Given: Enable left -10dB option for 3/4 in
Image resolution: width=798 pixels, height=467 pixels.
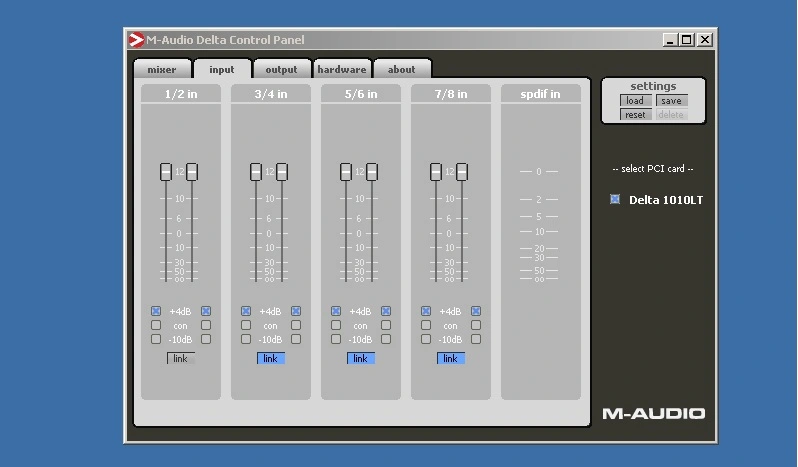Looking at the screenshot, I should (246, 339).
